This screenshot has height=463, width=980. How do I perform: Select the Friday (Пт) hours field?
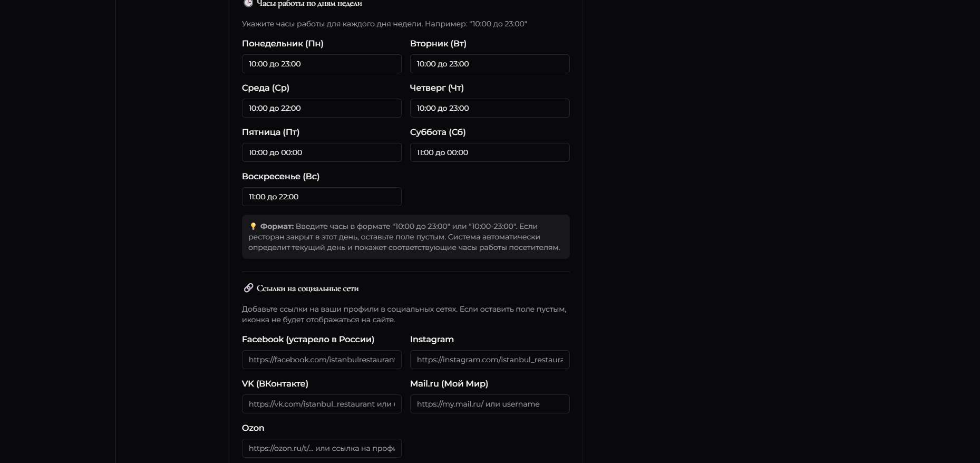click(322, 152)
